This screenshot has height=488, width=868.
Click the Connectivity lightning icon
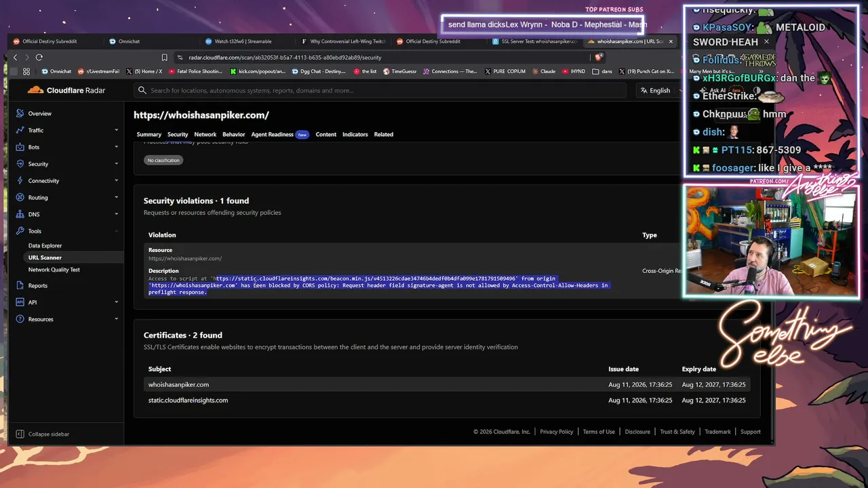[x=20, y=181]
